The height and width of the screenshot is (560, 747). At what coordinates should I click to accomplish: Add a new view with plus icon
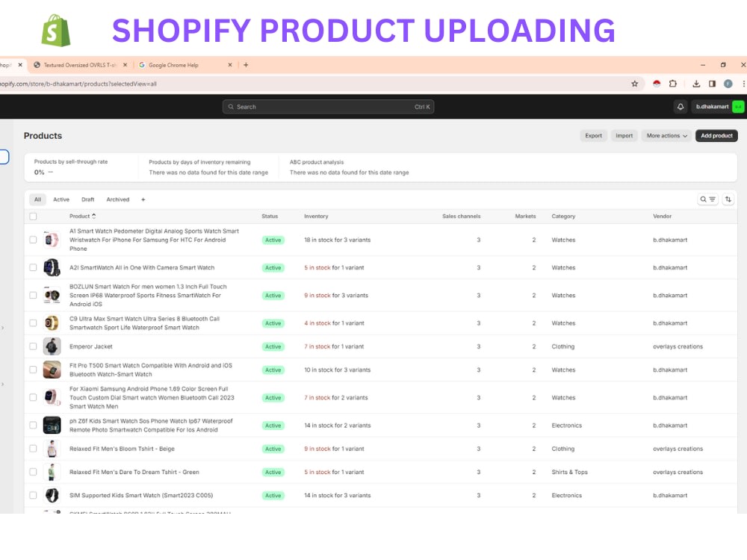[x=143, y=199]
